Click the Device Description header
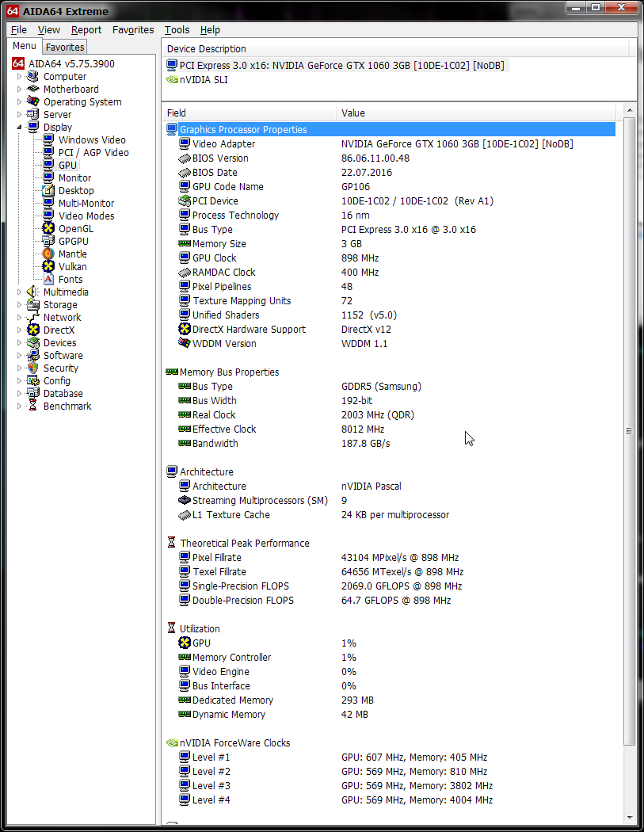644x832 pixels. tap(395, 49)
